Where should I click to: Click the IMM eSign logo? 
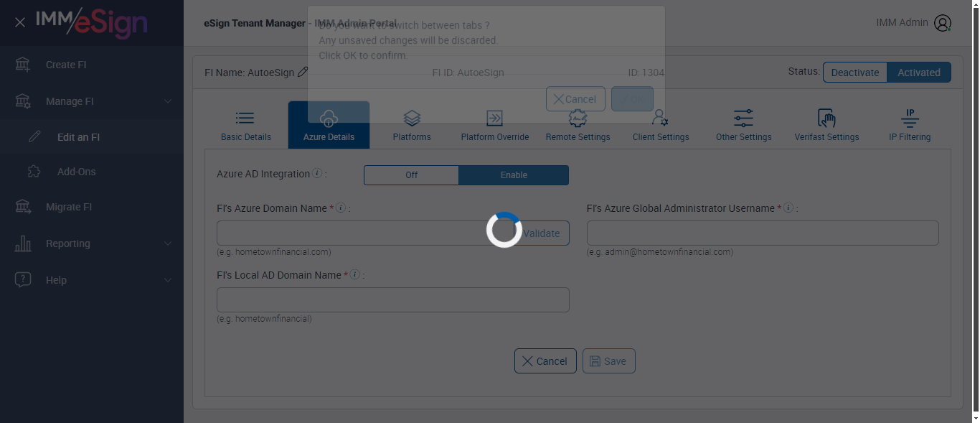pos(92,22)
